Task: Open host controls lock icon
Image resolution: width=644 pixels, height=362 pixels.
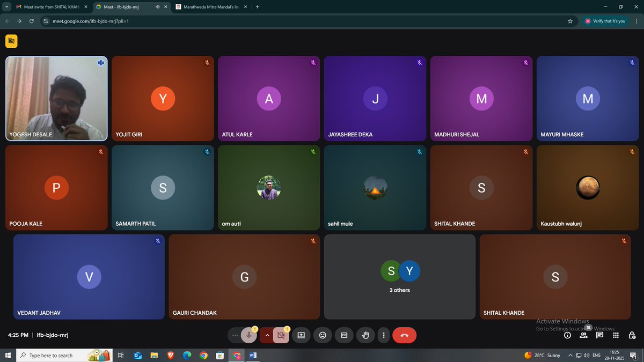Action: [632, 335]
